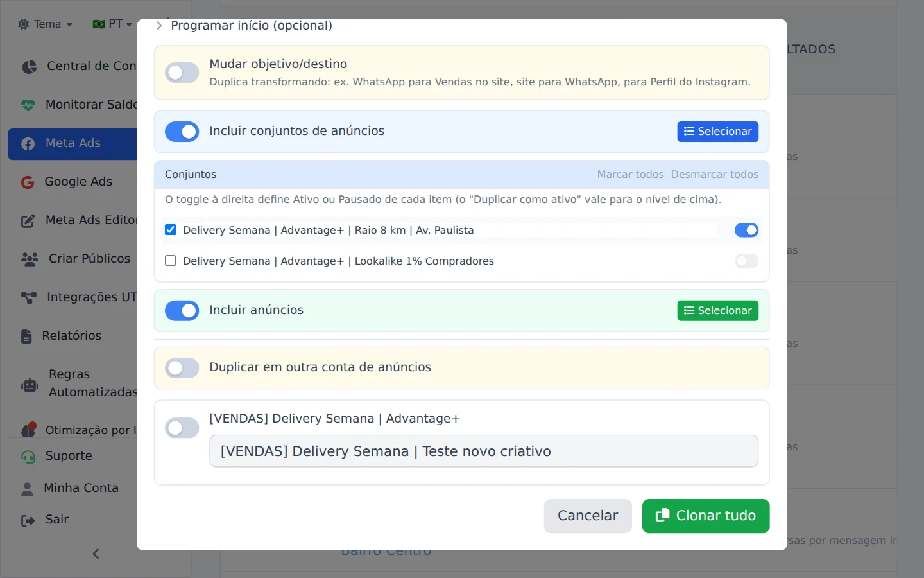This screenshot has width=924, height=578.
Task: Click the Monitorar Saldo heartbeat icon
Action: tap(28, 105)
